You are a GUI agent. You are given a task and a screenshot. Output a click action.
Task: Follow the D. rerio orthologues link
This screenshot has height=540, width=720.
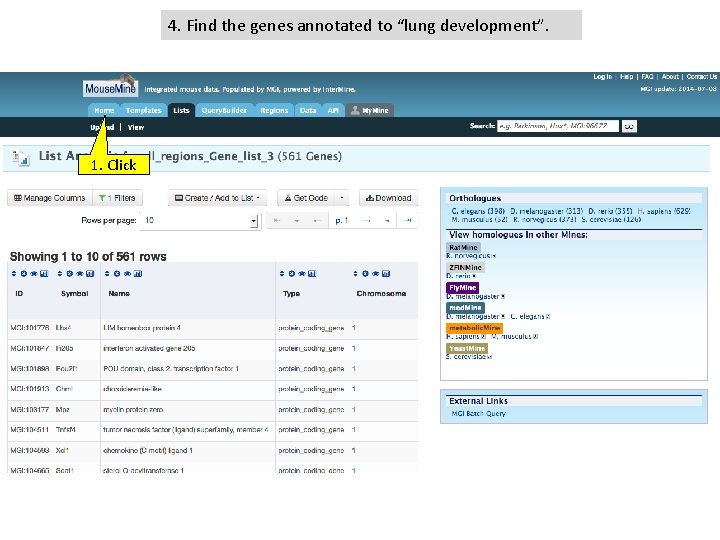pyautogui.click(x=610, y=211)
